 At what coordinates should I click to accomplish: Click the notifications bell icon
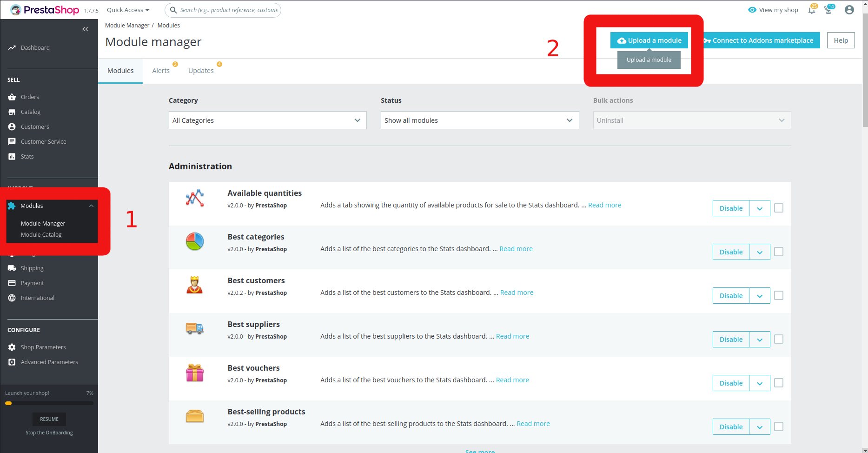pyautogui.click(x=812, y=10)
